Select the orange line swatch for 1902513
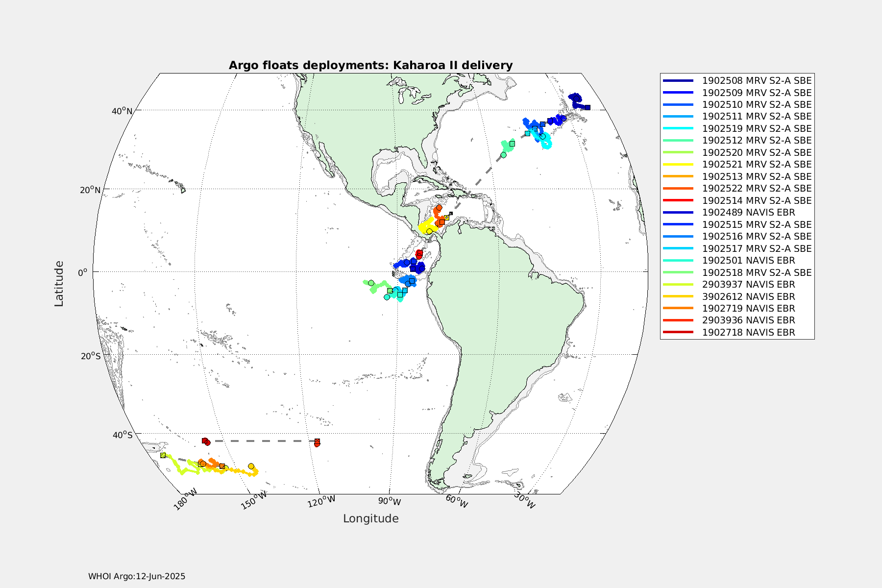Screen dimensions: 882x588 click(678, 176)
